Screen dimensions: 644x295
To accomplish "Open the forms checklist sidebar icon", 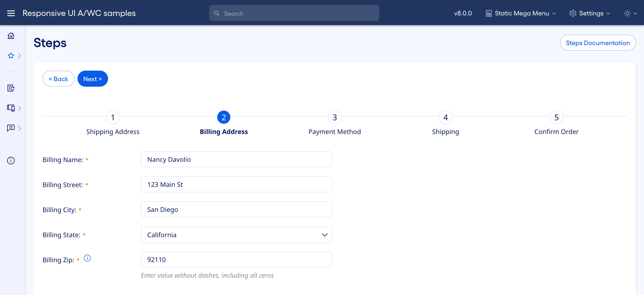I will click(11, 88).
